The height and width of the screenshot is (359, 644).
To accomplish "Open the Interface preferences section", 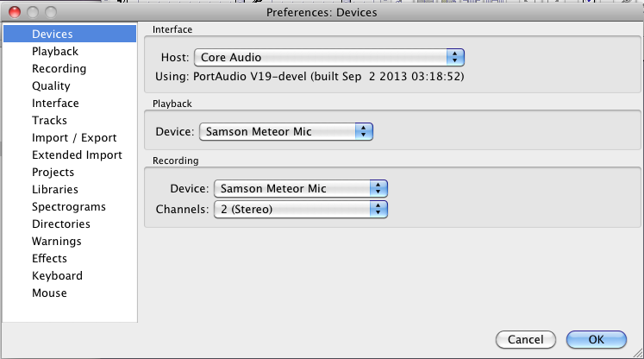I will click(55, 104).
